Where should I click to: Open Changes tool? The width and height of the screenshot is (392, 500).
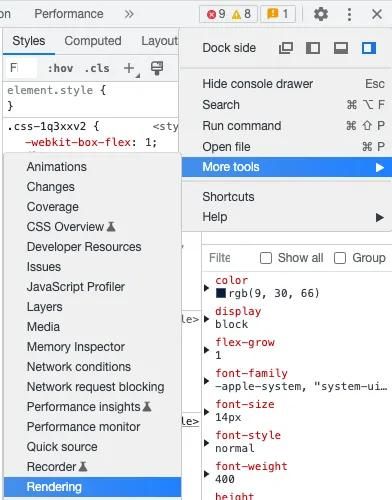pyautogui.click(x=93, y=187)
